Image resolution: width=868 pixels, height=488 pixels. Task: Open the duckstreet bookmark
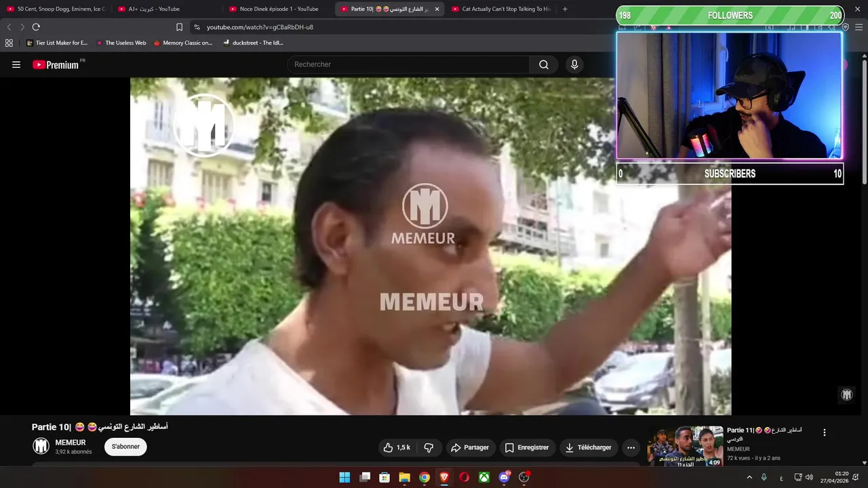(x=253, y=43)
